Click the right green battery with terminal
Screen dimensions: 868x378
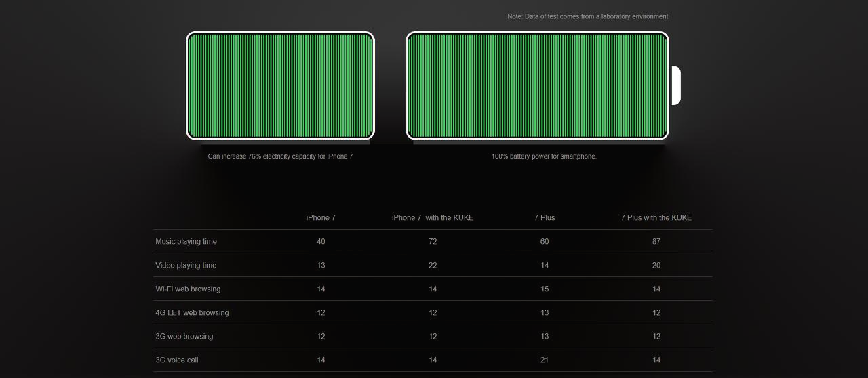pos(542,85)
